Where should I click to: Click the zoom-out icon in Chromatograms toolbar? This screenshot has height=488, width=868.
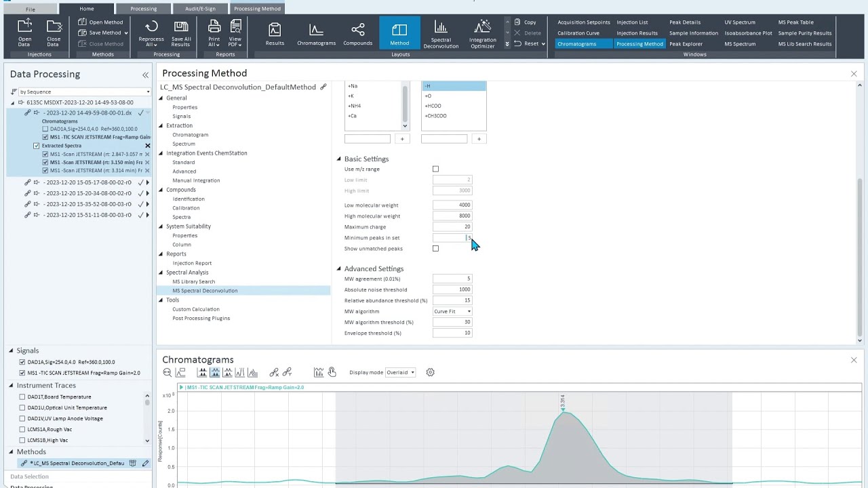[167, 372]
